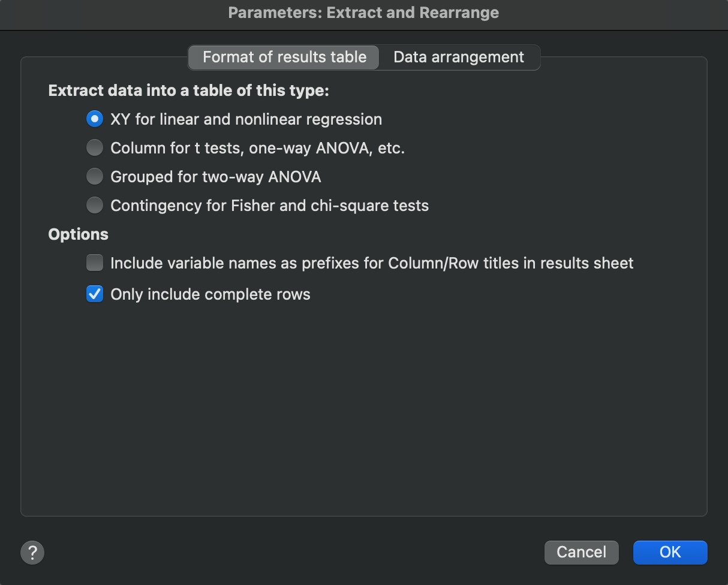Screen dimensions: 728x585
Task: Select Grouped for two-way ANOVA table type
Action: click(x=95, y=176)
